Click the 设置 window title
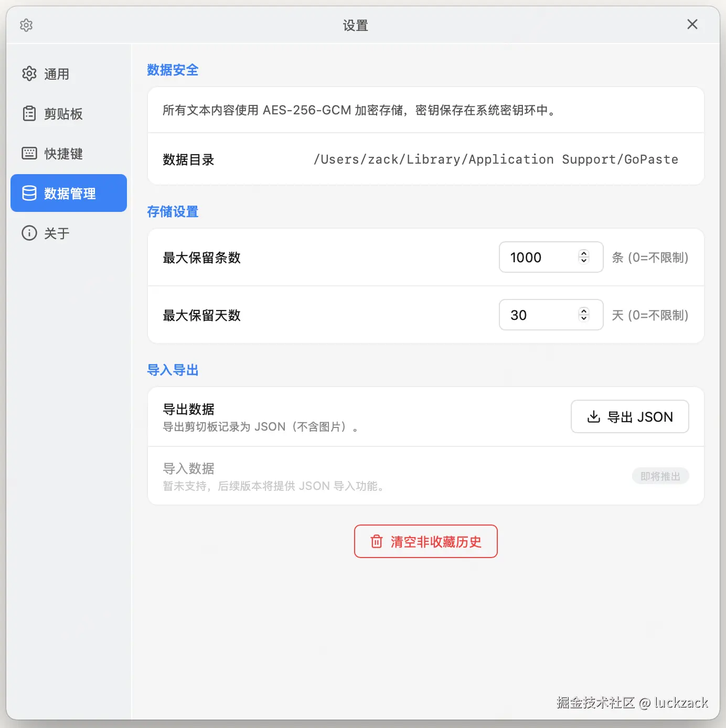 pyautogui.click(x=356, y=25)
